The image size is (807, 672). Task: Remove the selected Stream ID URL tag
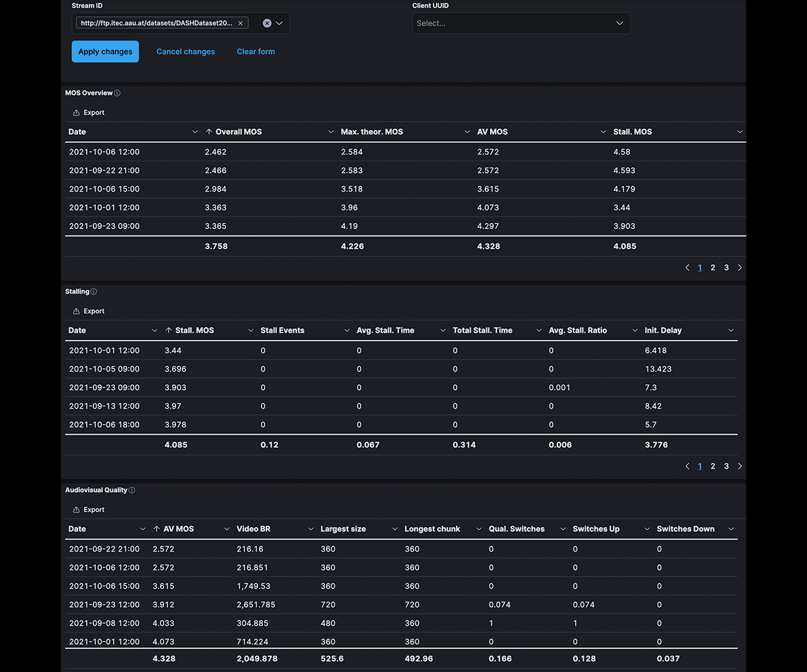pos(241,23)
